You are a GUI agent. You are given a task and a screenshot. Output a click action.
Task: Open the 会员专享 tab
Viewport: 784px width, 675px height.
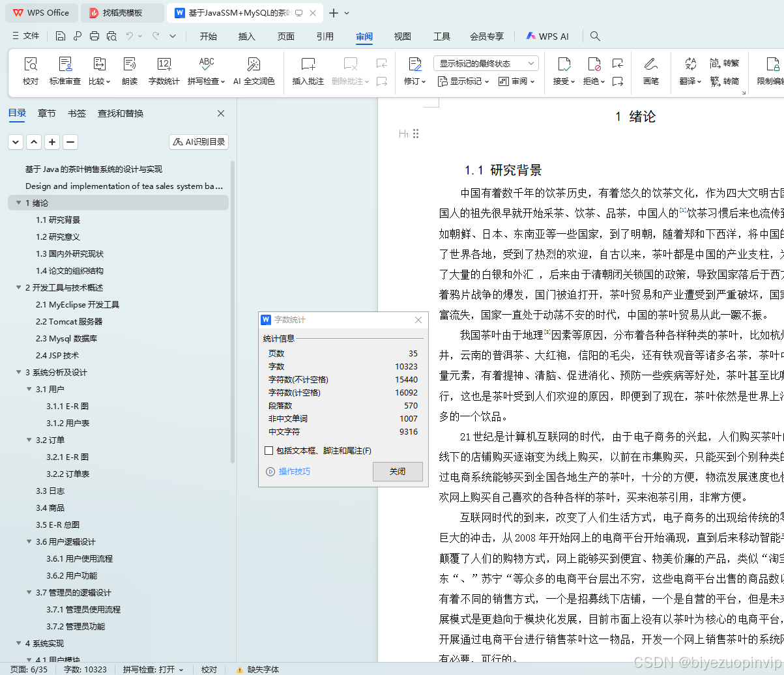487,36
